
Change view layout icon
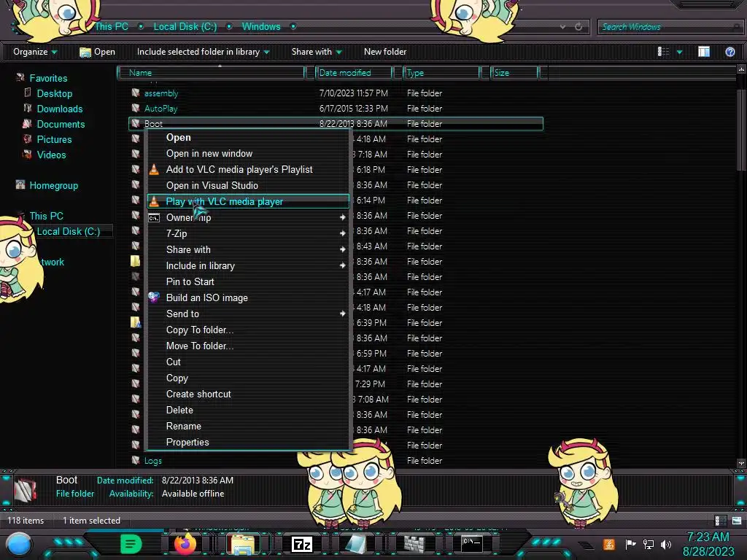(663, 52)
